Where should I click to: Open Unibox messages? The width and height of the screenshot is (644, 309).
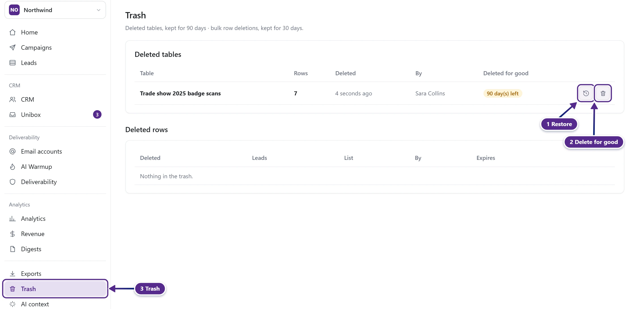pos(55,115)
